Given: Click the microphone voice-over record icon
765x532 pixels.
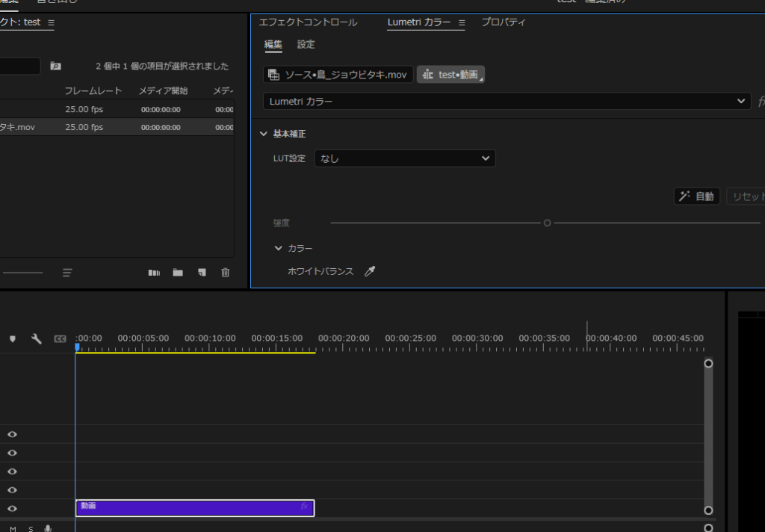Looking at the screenshot, I should point(48,528).
